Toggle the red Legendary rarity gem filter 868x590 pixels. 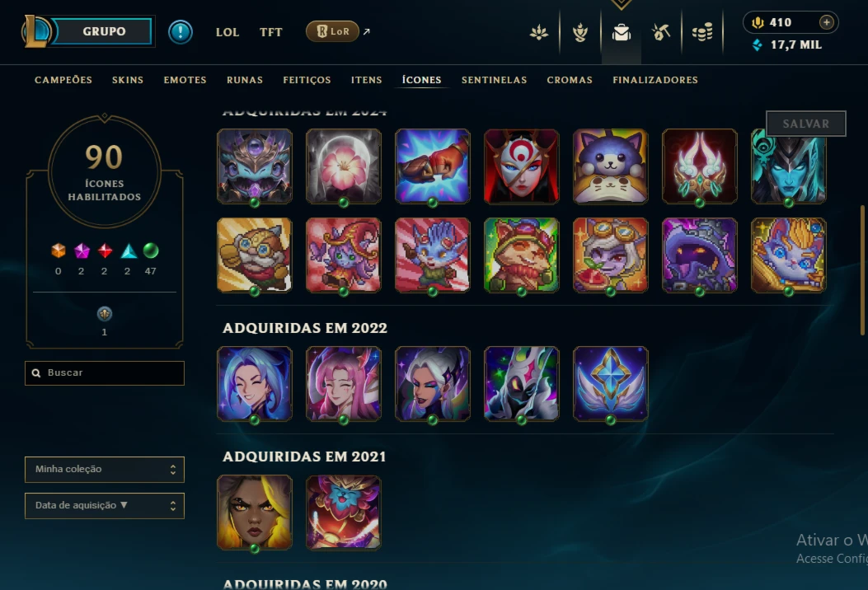pyautogui.click(x=105, y=251)
